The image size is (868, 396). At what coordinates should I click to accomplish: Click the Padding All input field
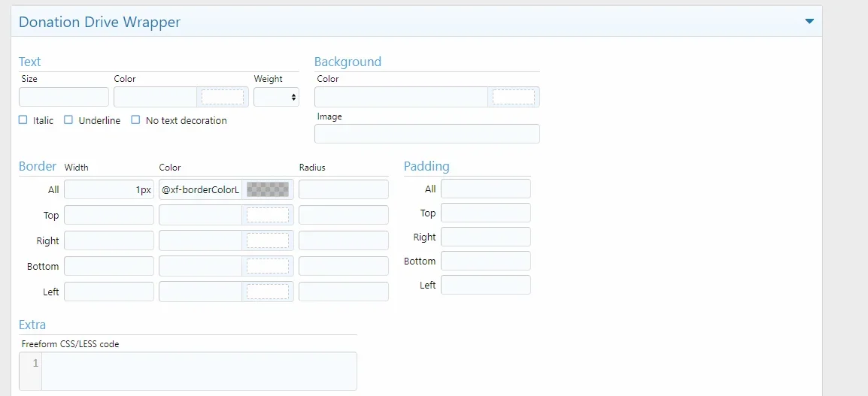(x=485, y=189)
